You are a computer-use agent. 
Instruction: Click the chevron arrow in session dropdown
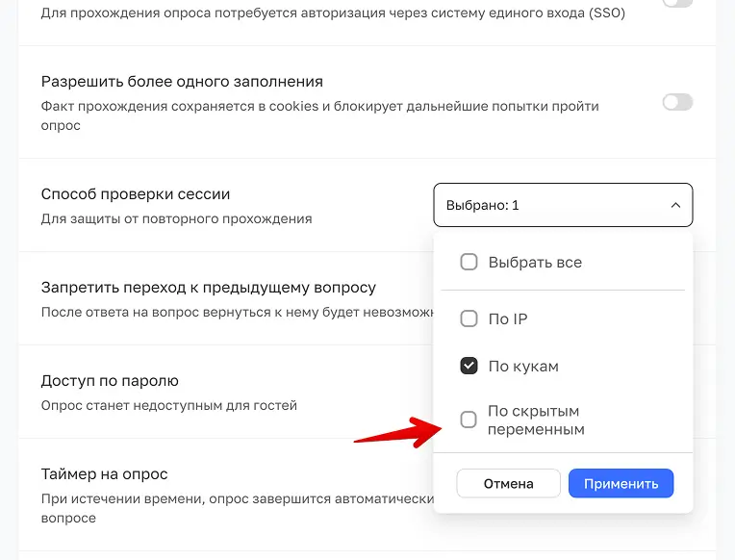[x=675, y=205]
